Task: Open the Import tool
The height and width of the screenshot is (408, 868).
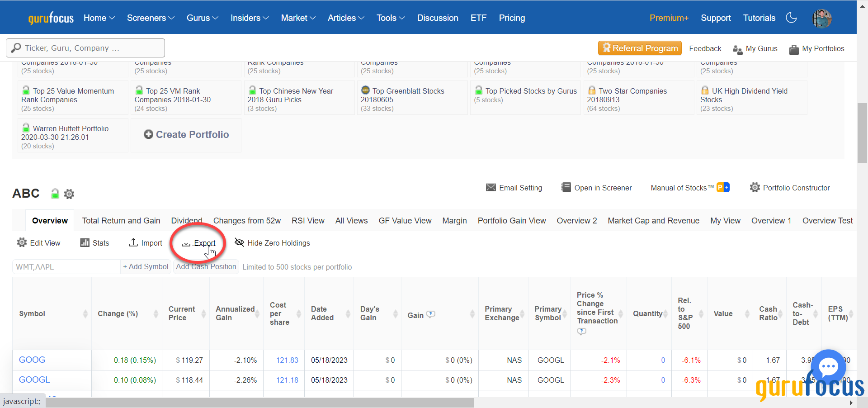Action: pos(145,243)
